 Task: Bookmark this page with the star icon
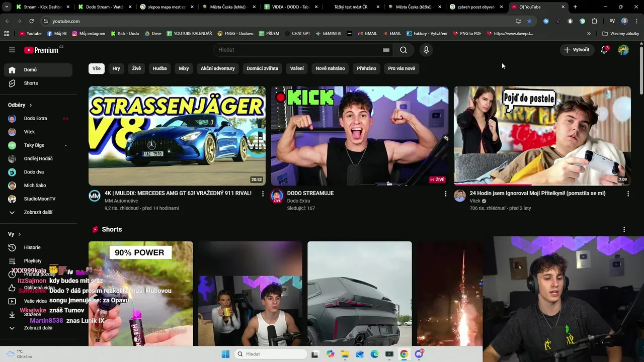[x=529, y=21]
